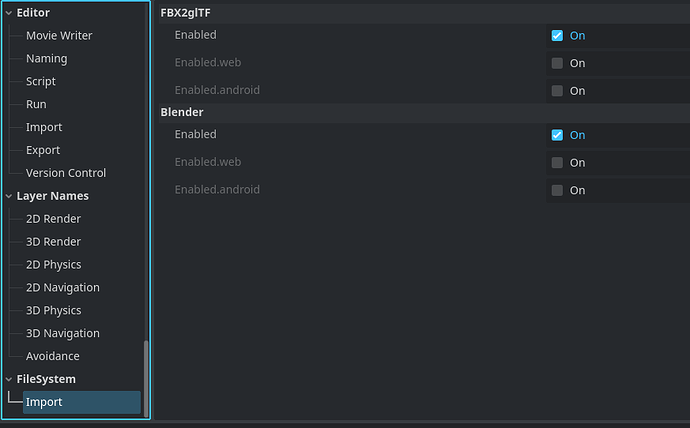The width and height of the screenshot is (690, 428).
Task: Click the sidebar vertical scrollbar
Action: click(x=146, y=376)
